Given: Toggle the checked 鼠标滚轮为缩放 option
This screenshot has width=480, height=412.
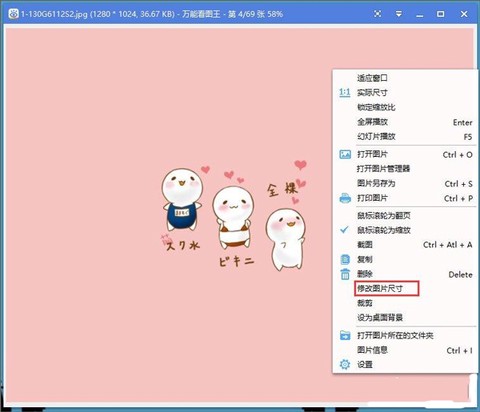Looking at the screenshot, I should pos(405,230).
